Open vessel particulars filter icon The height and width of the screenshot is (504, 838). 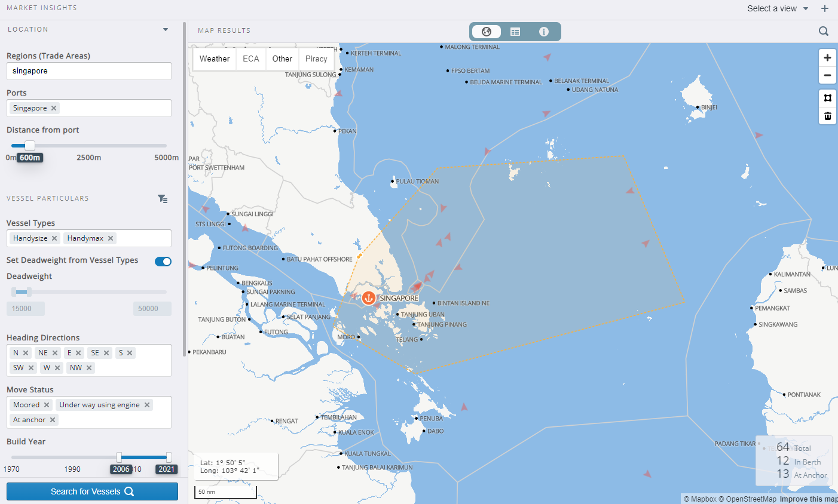(x=163, y=199)
